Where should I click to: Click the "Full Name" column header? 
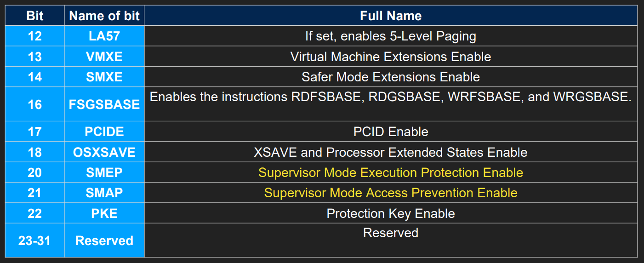tap(391, 16)
